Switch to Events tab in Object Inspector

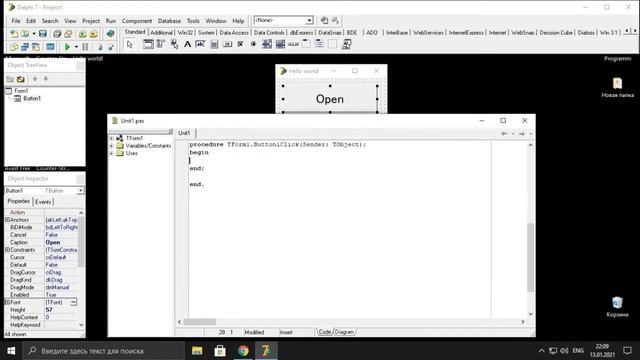(43, 202)
